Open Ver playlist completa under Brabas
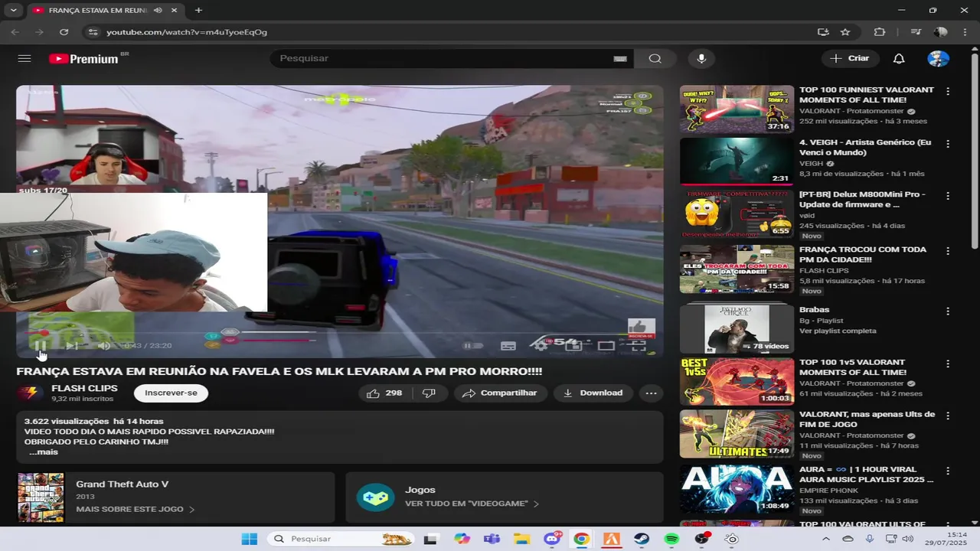The width and height of the screenshot is (980, 551). click(838, 331)
